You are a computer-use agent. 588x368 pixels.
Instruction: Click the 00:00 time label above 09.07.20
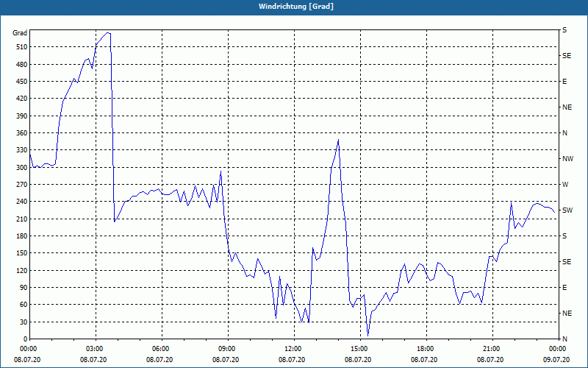[x=557, y=349]
